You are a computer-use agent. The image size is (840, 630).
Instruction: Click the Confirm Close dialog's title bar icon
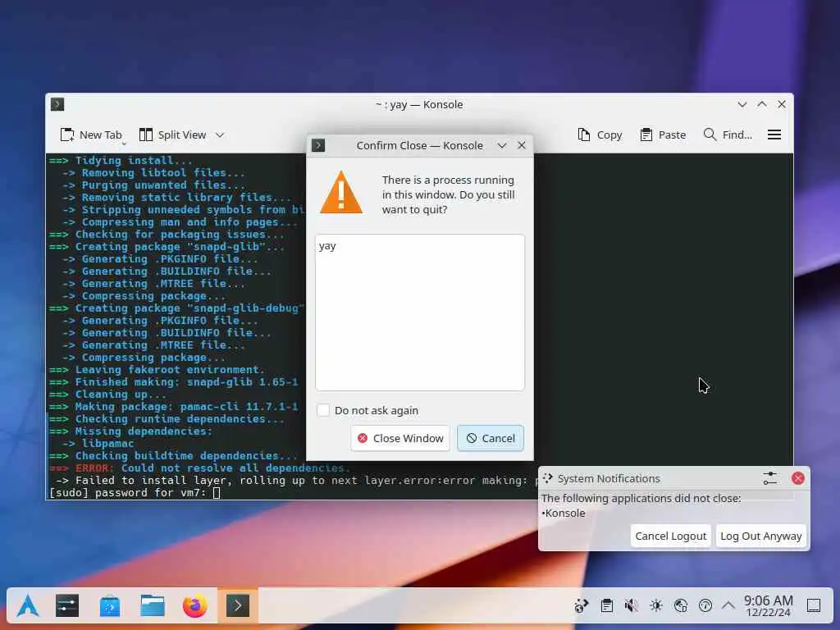318,145
